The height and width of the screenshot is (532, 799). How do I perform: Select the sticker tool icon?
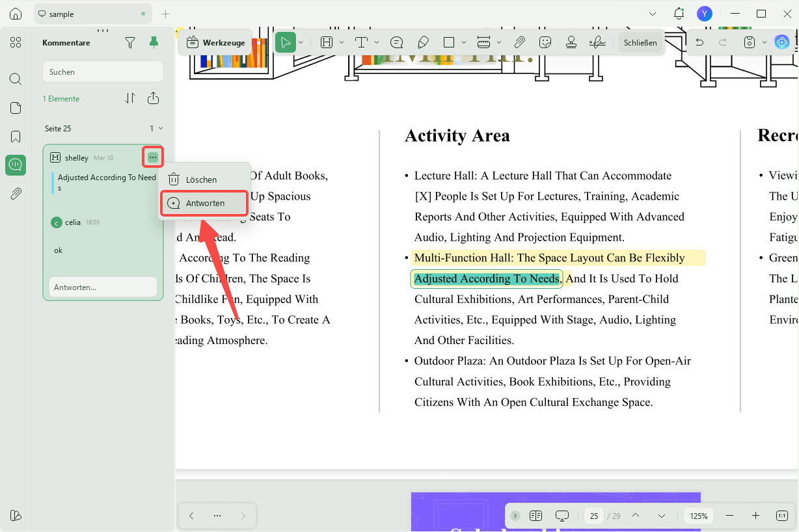(x=545, y=43)
